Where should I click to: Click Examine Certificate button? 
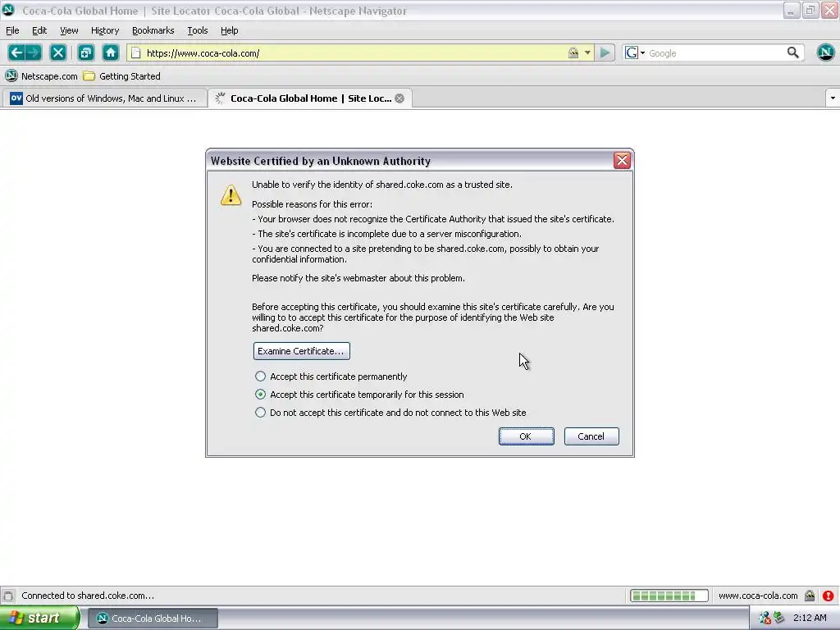coord(301,351)
